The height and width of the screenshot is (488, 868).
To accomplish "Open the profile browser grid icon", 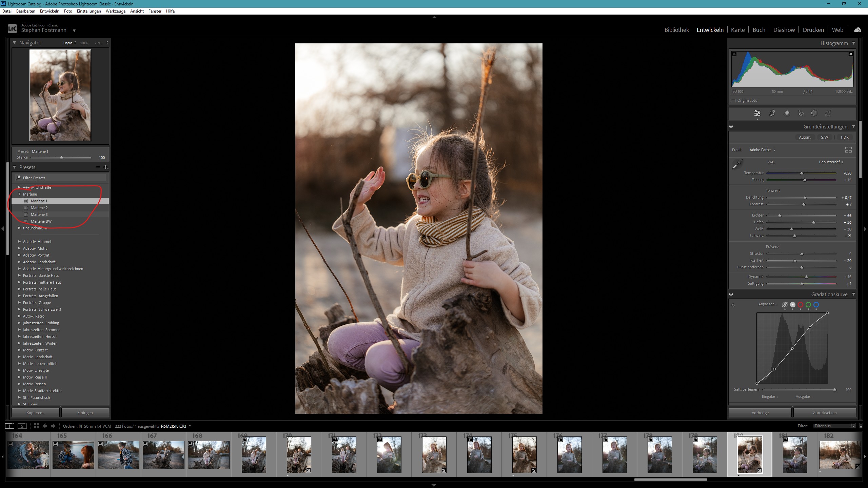I will click(848, 150).
